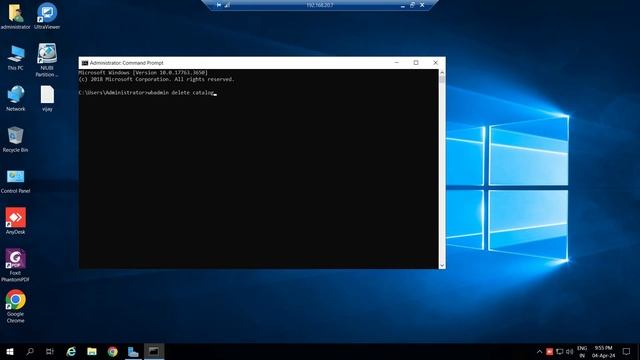Screen dimensions: 640x360
Task: Launch UltraViewer from the desktop
Action: 47,16
